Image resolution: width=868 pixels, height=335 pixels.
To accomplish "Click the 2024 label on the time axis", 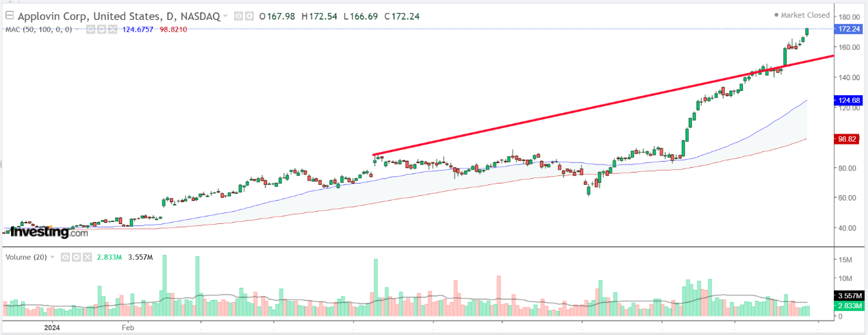I will point(52,327).
